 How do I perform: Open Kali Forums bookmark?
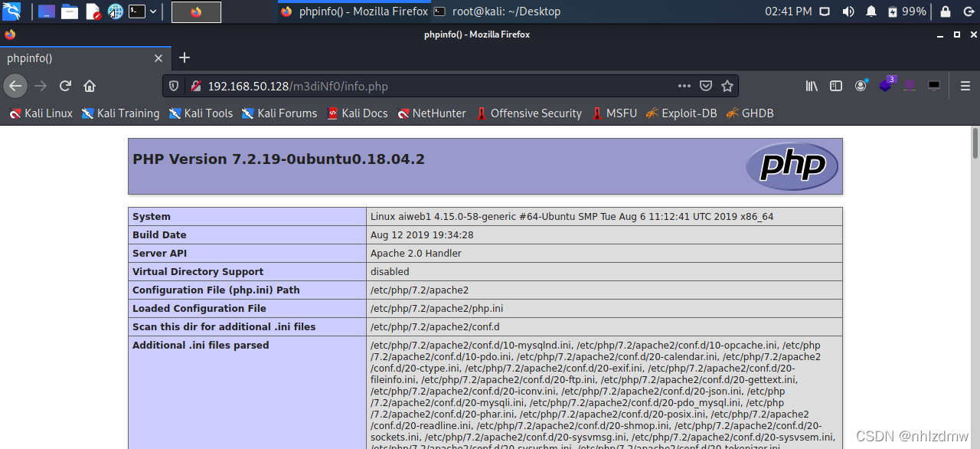point(279,113)
